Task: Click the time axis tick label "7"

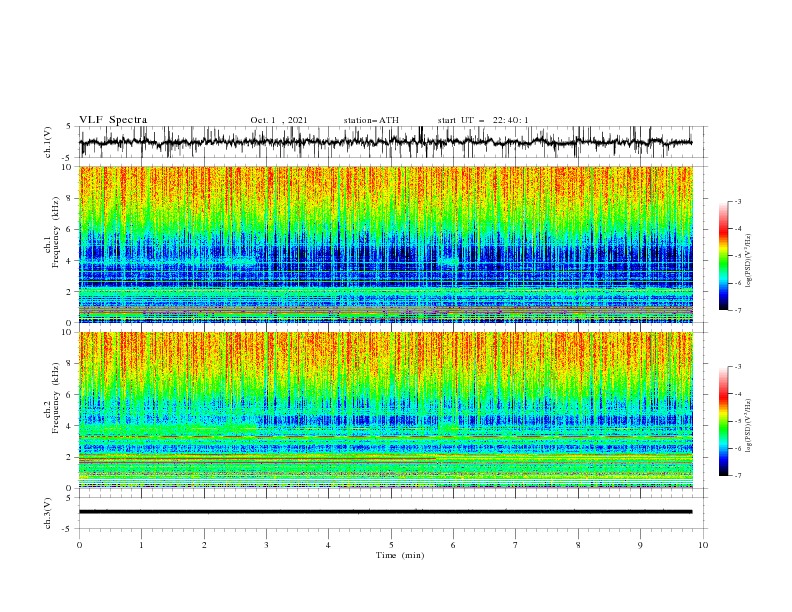Action: (x=516, y=545)
